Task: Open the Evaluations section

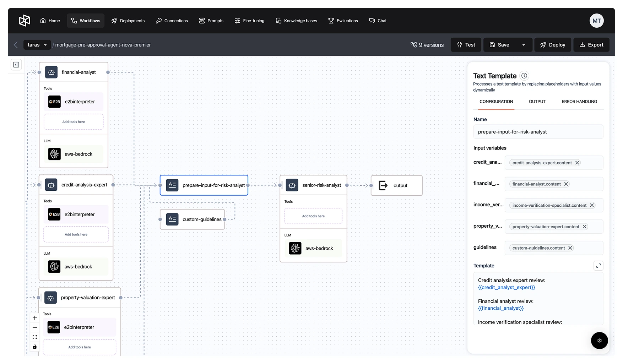Action: point(343,21)
